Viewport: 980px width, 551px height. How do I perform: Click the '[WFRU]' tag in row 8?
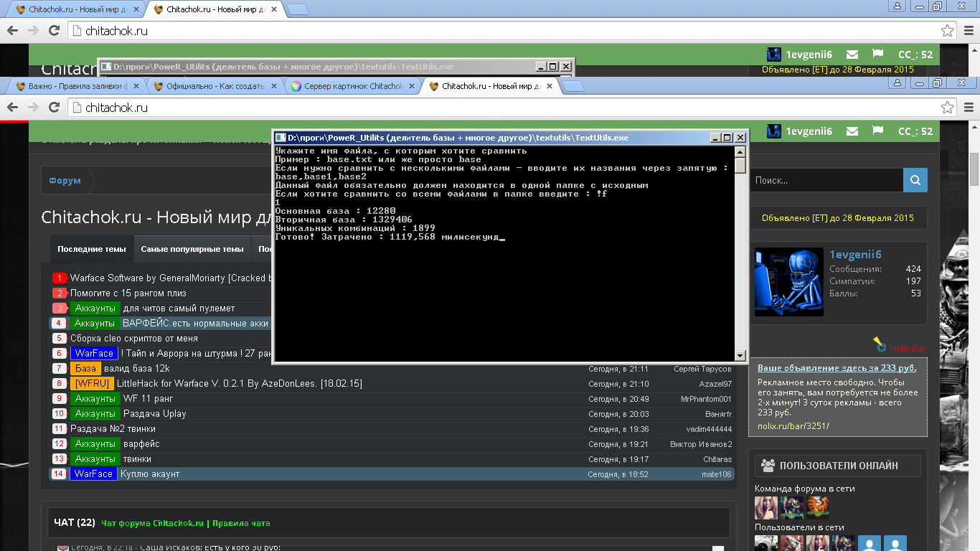click(x=92, y=384)
